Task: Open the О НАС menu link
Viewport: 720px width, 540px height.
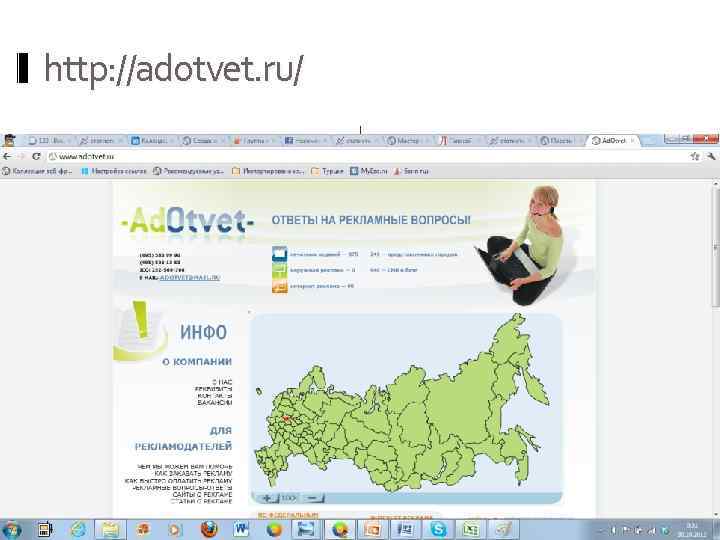Action: 222,382
